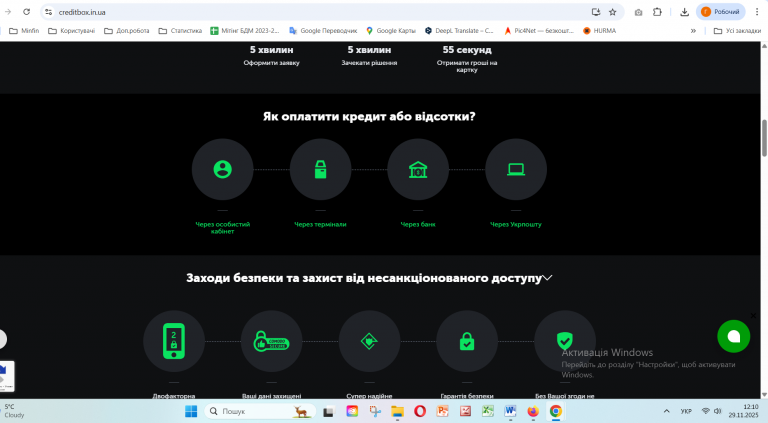Open the network Wi-Fi tray icon
The image size is (768, 423).
(x=705, y=411)
